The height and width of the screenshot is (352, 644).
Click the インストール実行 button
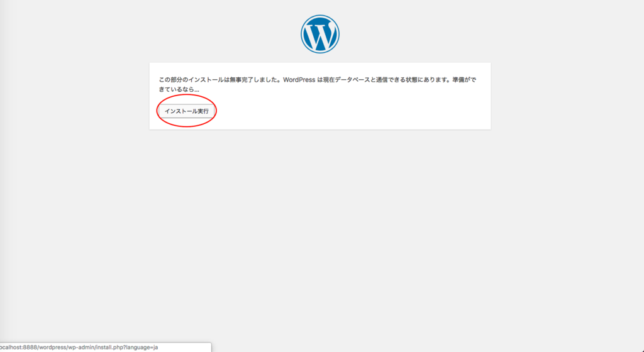(186, 111)
